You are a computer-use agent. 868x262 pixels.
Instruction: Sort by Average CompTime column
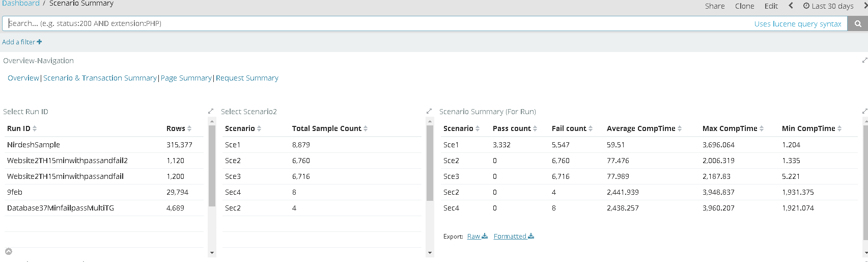click(x=680, y=128)
